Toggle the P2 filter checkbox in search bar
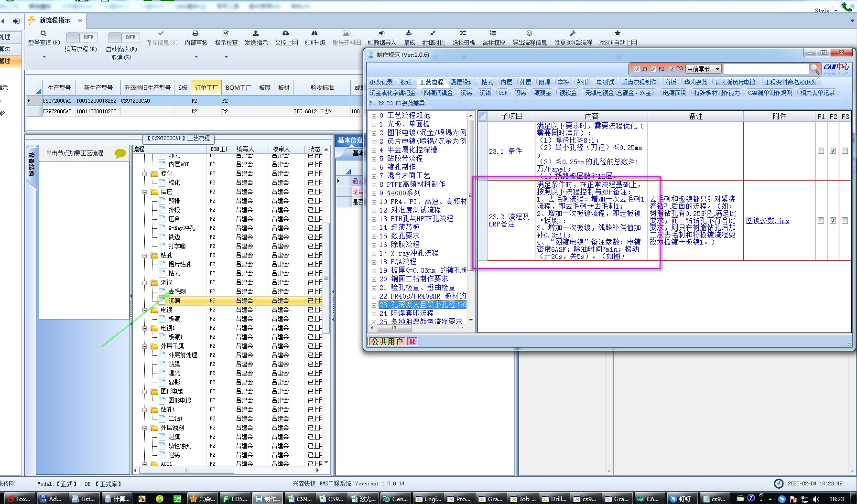The image size is (857, 504). point(653,69)
